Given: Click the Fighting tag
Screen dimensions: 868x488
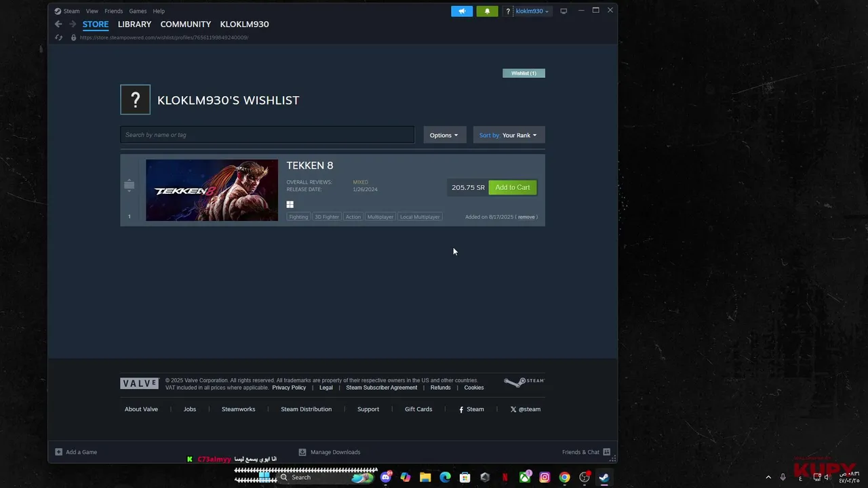Looking at the screenshot, I should 298,217.
